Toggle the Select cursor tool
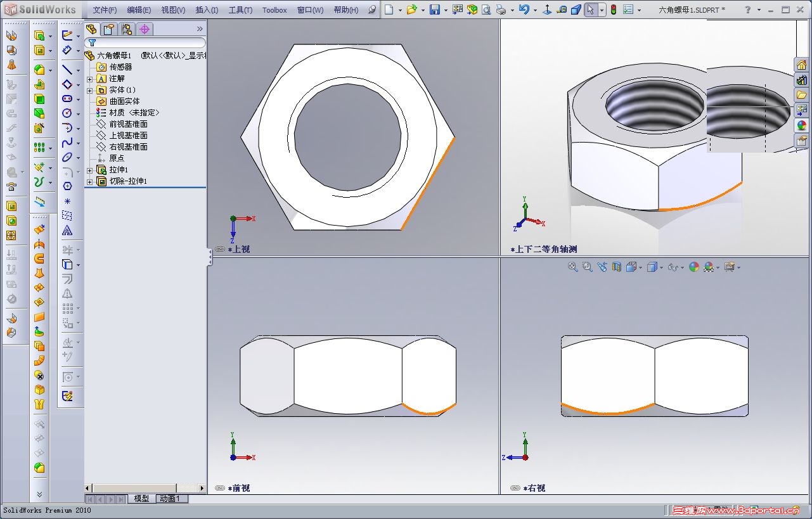812x519 pixels. [x=591, y=10]
